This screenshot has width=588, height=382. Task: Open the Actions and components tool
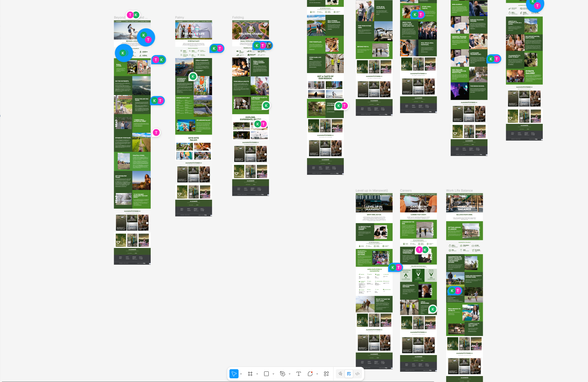(326, 374)
